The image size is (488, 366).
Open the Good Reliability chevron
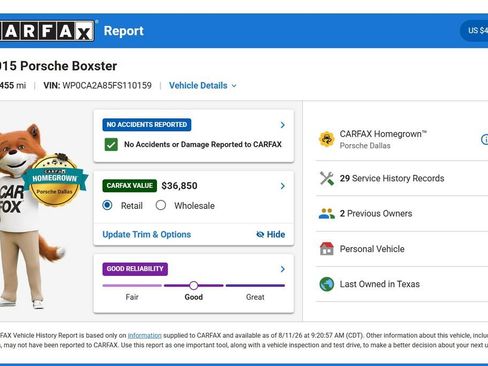pos(283,269)
